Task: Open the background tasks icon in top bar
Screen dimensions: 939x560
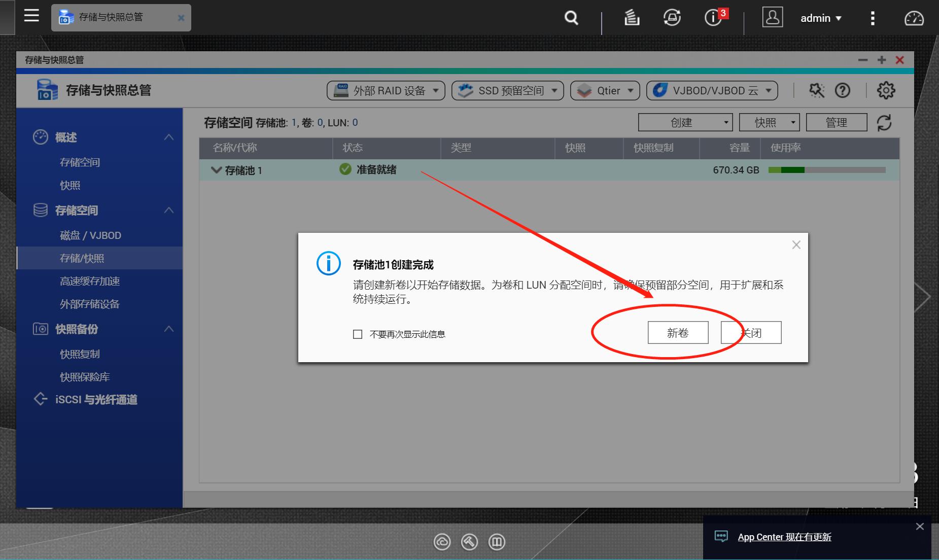Action: coord(631,18)
